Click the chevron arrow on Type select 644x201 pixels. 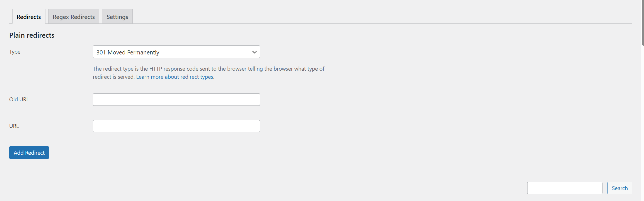pyautogui.click(x=254, y=52)
